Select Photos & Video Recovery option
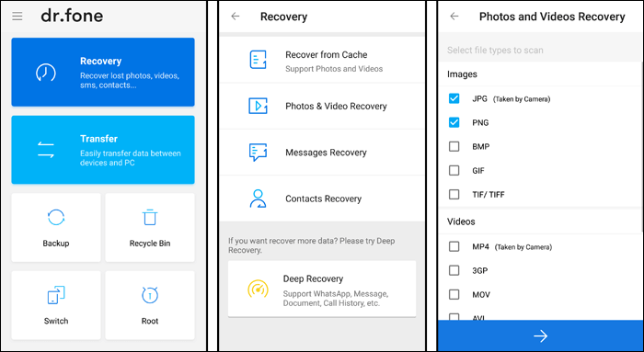 [x=322, y=107]
